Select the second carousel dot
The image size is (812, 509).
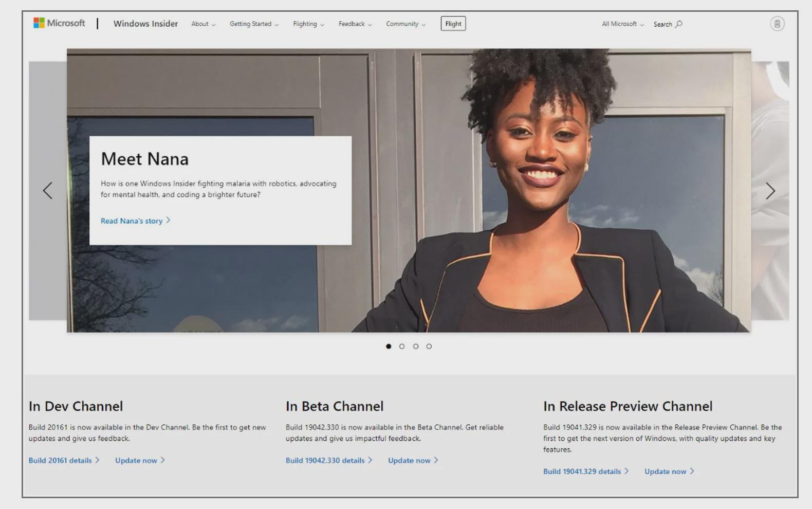402,347
